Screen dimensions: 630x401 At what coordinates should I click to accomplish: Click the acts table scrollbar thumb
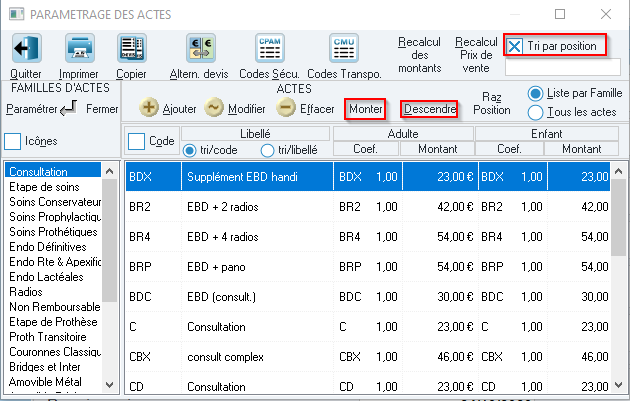click(x=618, y=217)
